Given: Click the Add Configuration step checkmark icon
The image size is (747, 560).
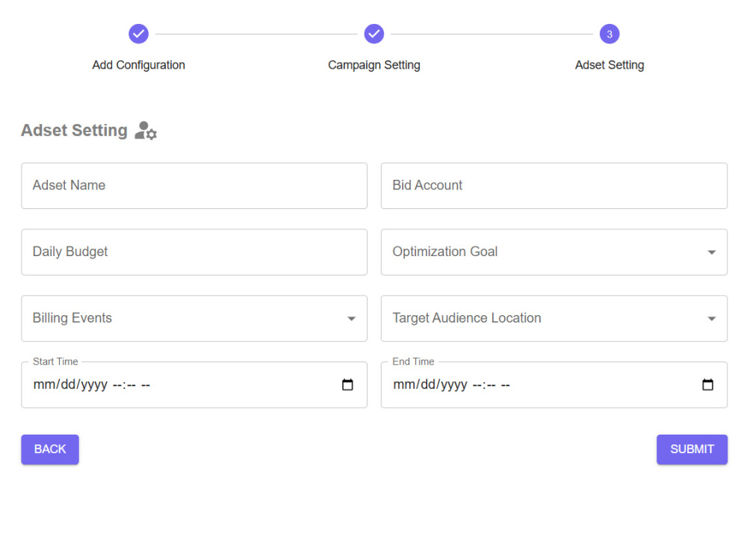Looking at the screenshot, I should point(139,34).
